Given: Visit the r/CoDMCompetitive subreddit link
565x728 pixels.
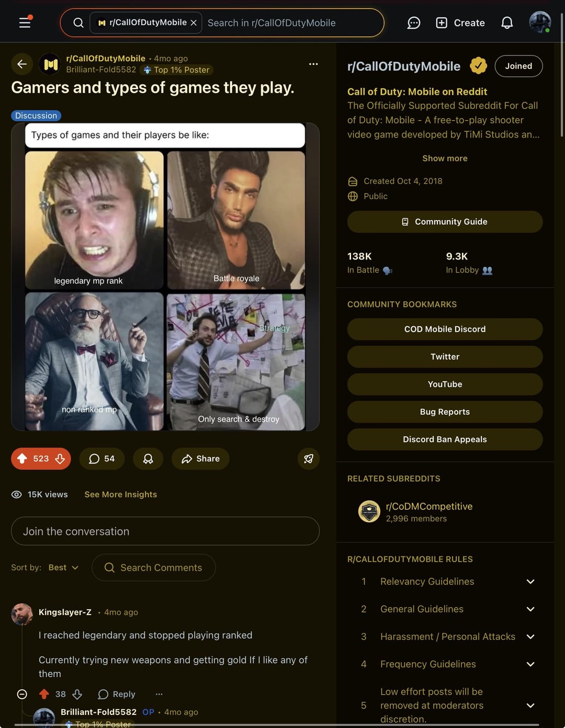Looking at the screenshot, I should 429,506.
